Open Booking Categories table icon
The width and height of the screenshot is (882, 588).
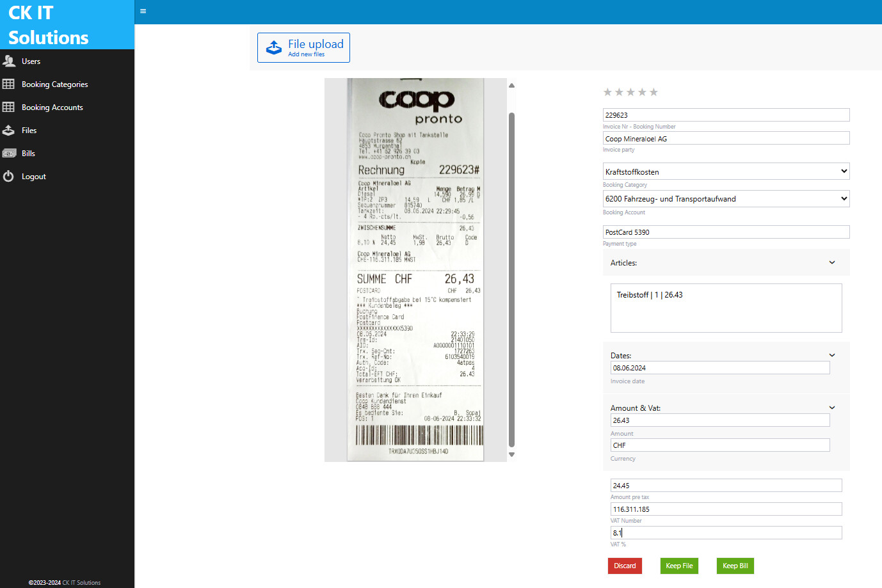click(8, 84)
